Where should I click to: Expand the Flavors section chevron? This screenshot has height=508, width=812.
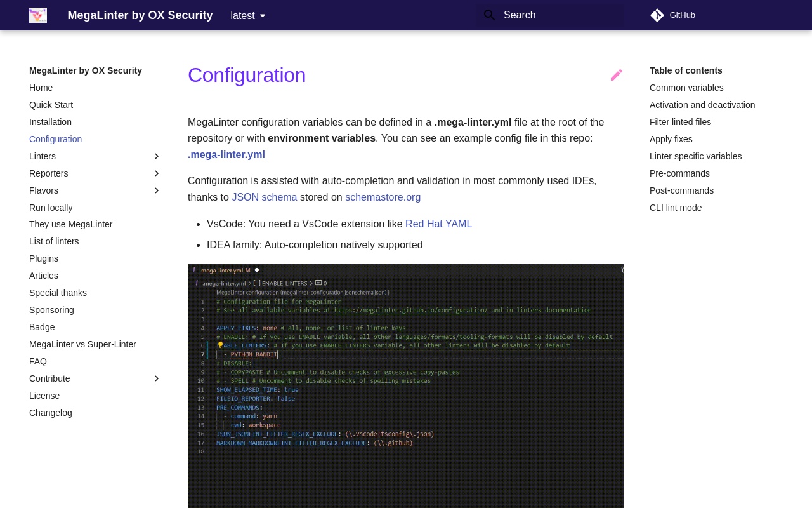(157, 190)
